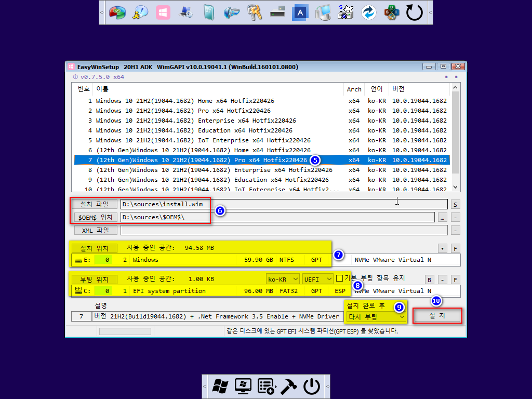Viewport: 532px width, 399px height.
Task: Click the image list scrollbar up arrow
Action: pos(455,87)
